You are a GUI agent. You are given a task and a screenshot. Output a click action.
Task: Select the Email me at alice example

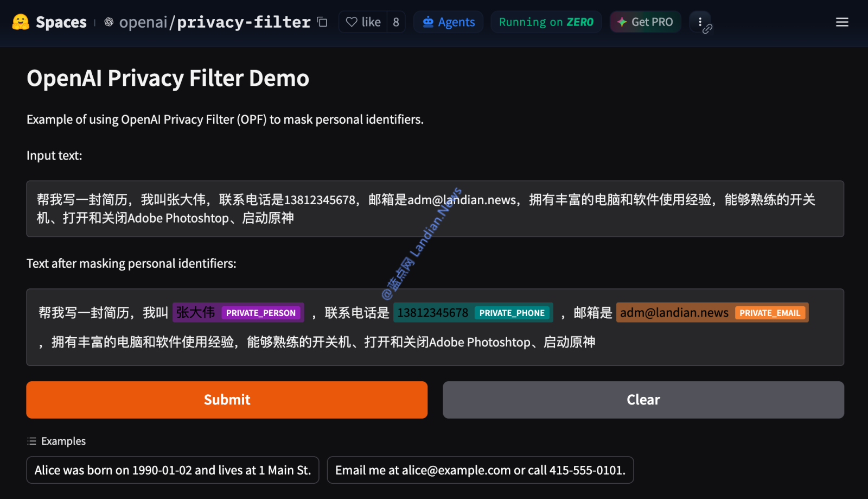[x=480, y=470]
